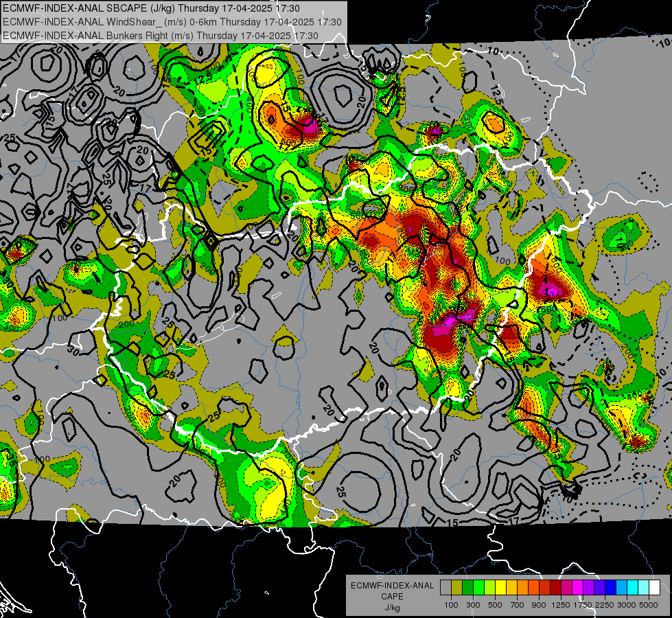Screen dimensions: 672x618
Task: Click the 3000 legend value
Action: click(x=627, y=605)
